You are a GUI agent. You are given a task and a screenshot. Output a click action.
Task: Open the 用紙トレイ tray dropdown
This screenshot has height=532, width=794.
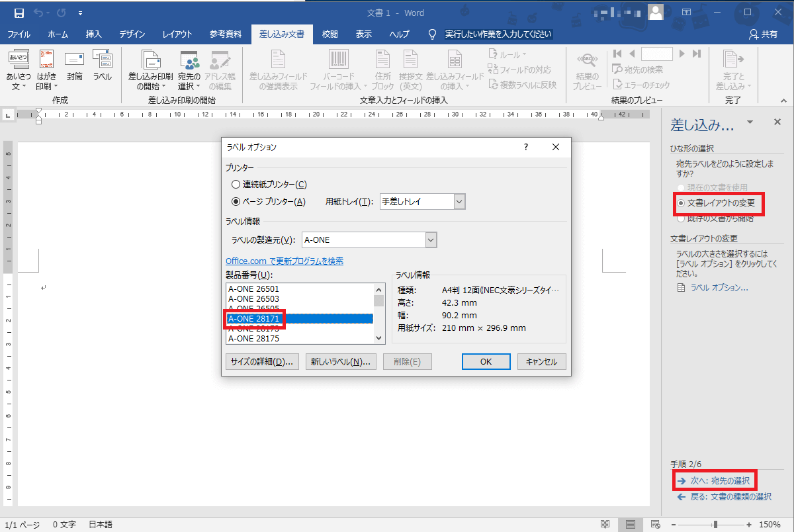click(460, 202)
